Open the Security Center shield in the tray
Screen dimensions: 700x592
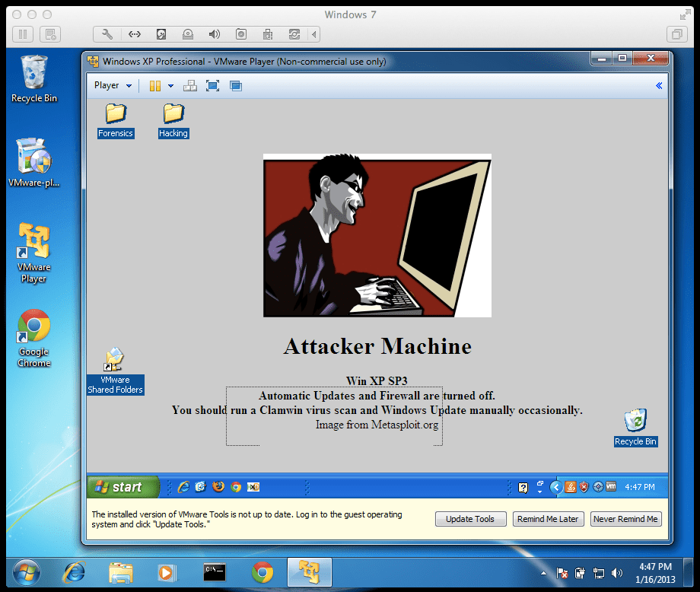tap(583, 487)
